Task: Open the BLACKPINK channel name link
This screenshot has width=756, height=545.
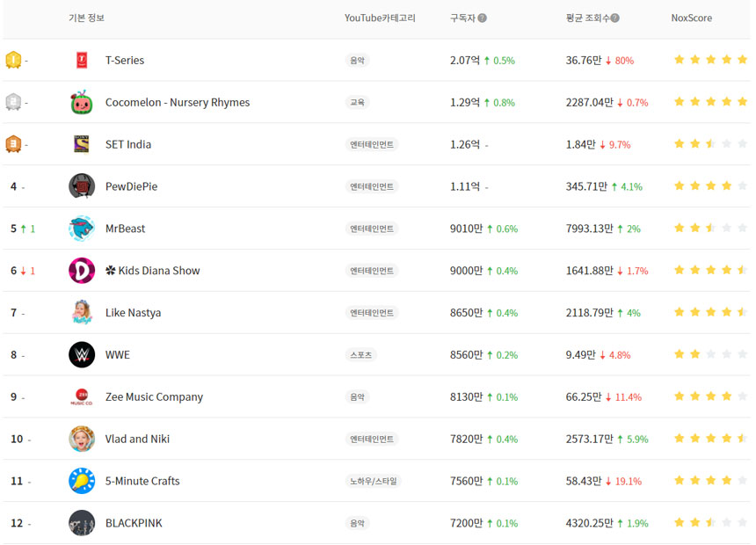Action: click(x=134, y=523)
